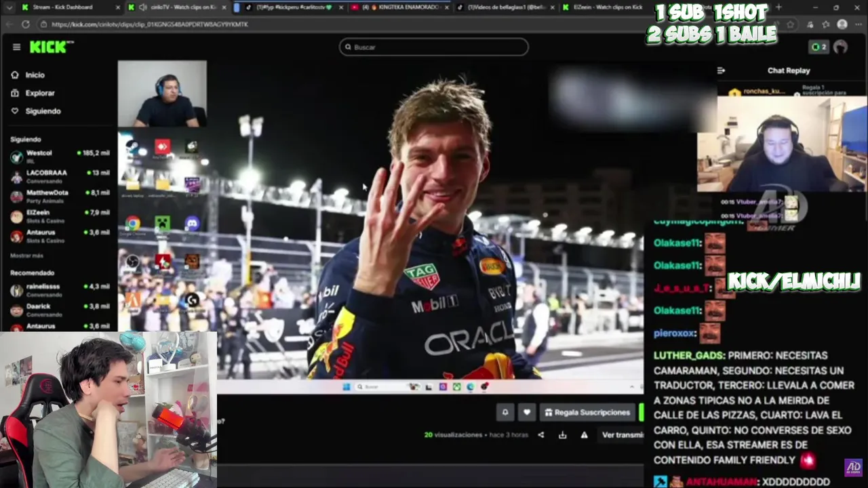Viewport: 868px width, 488px height.
Task: Download the clip with download icon
Action: (562, 435)
